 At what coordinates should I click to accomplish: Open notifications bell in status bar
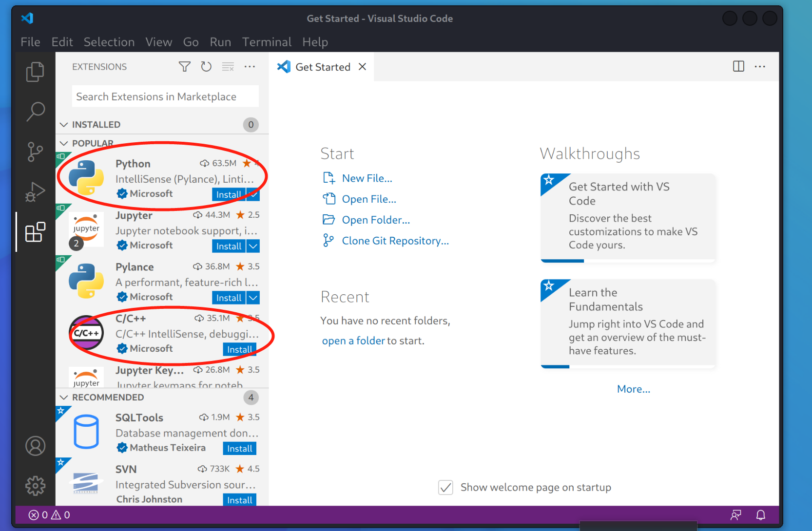(x=760, y=515)
